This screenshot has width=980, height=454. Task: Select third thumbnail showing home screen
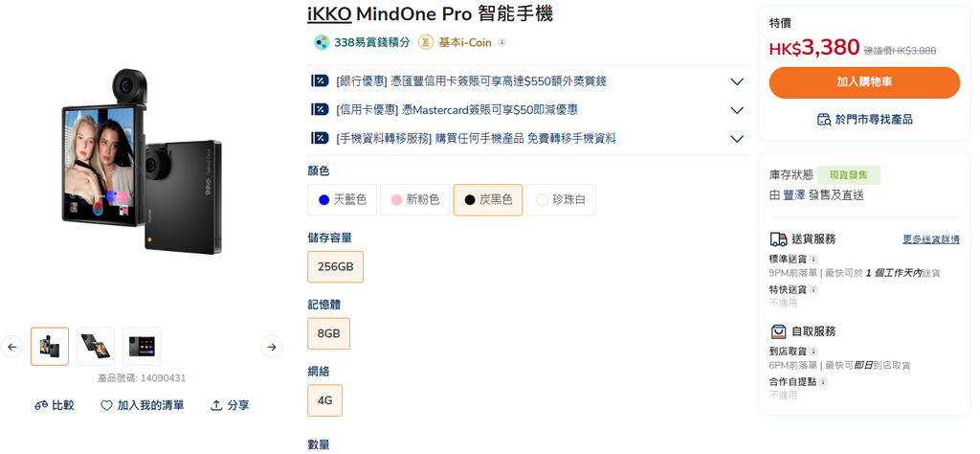click(x=142, y=347)
